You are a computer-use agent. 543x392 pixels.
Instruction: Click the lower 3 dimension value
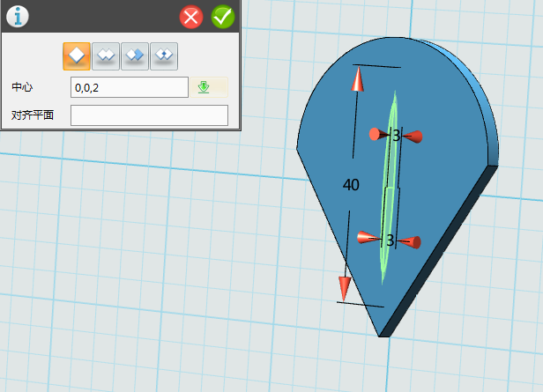point(391,240)
